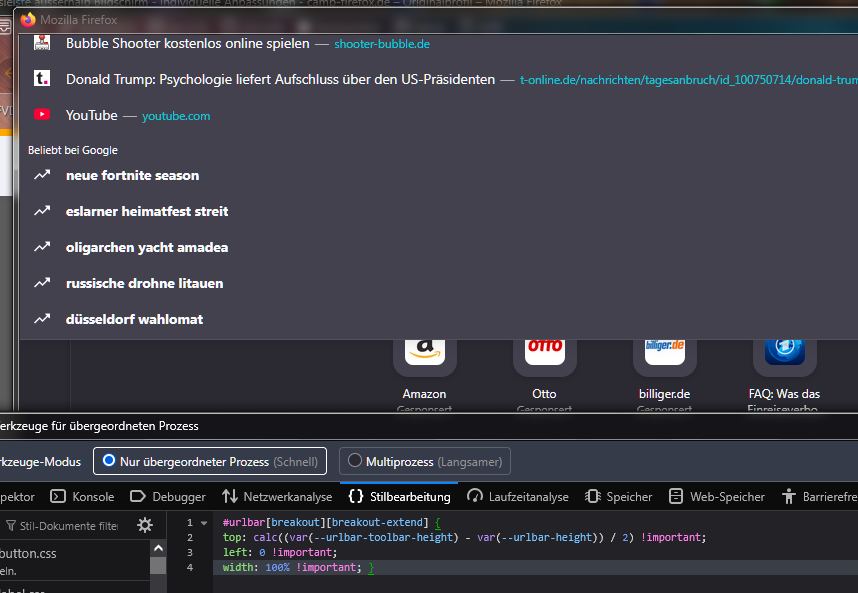Click the t-online favicon in suggestions
This screenshot has height=593, width=858.
pos(42,78)
